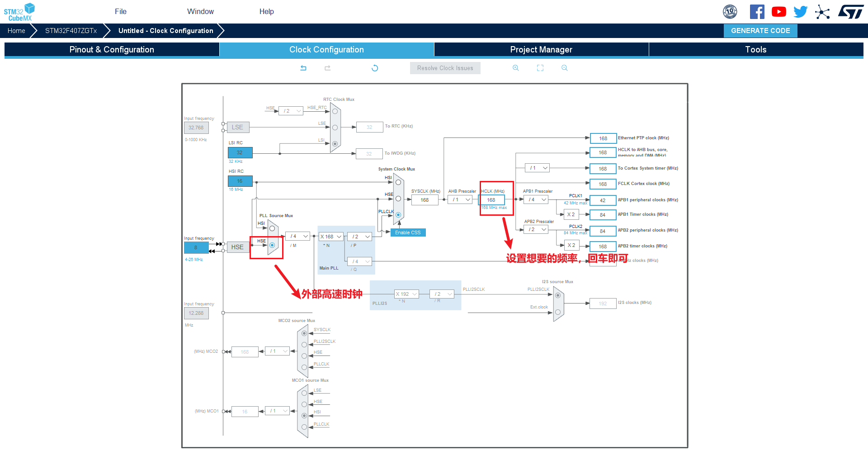Viewport: 868px width, 460px height.
Task: Go to STM32F407ZGTx breadcrumb
Action: [x=71, y=31]
